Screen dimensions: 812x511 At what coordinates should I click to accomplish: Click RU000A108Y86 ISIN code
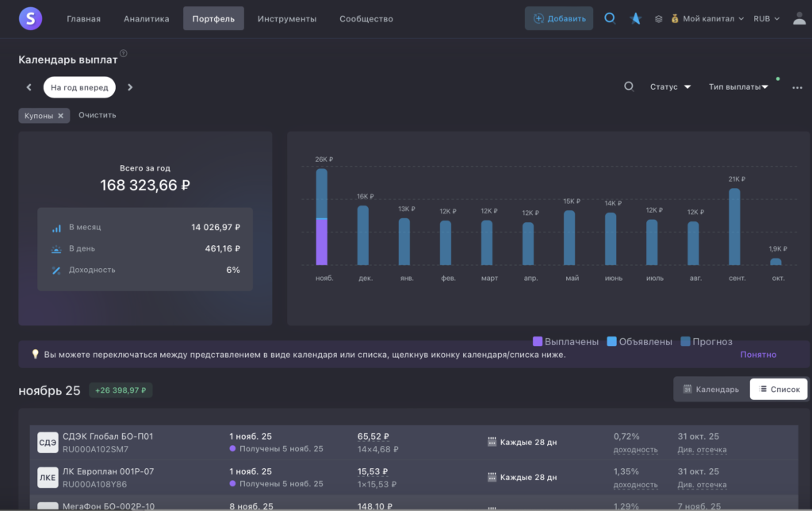tap(95, 485)
